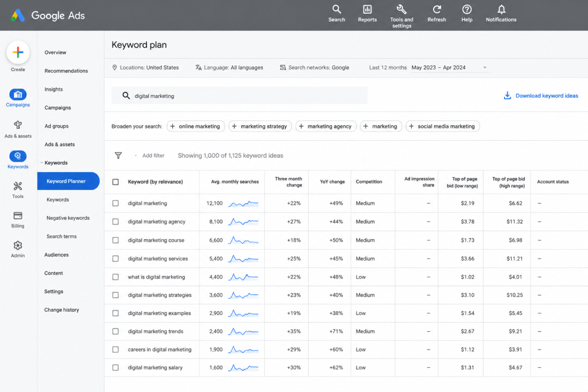
Task: Check the digital marketing services checkbox
Action: click(x=115, y=259)
